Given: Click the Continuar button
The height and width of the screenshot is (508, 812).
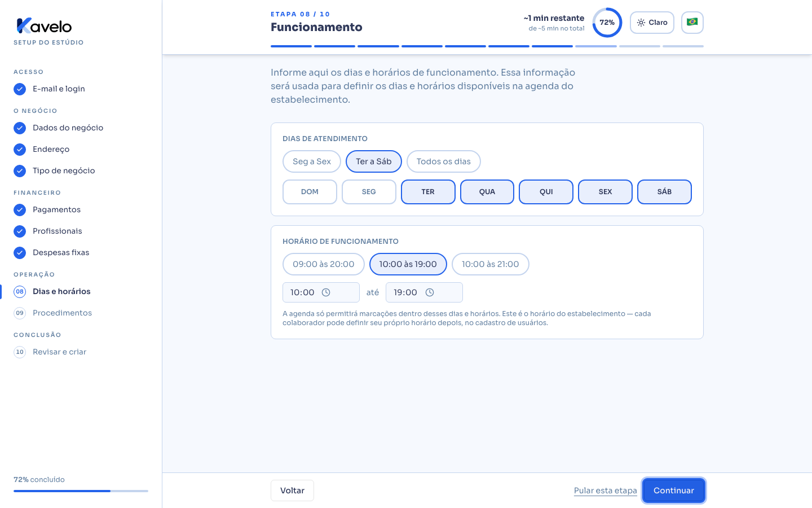Looking at the screenshot, I should (x=674, y=491).
